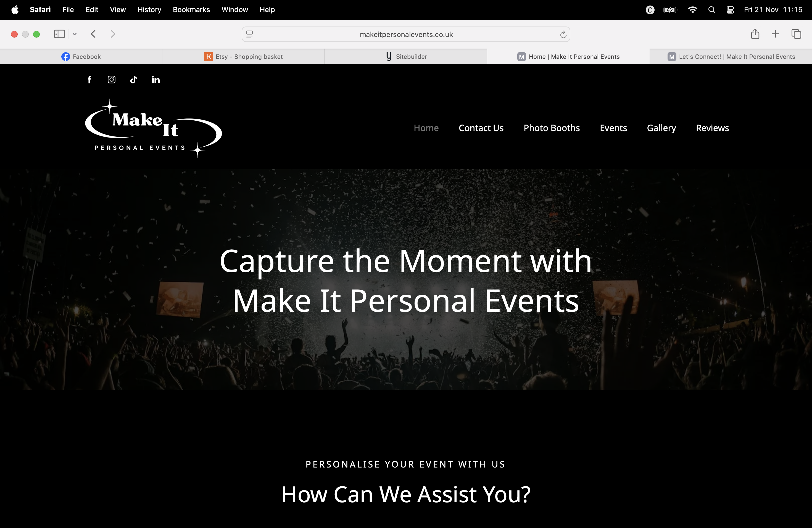Go to the Photo Booths page

(552, 128)
